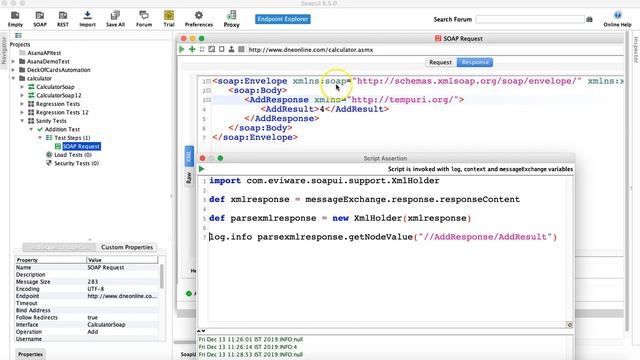The width and height of the screenshot is (640, 360).
Task: Select the Raw vertical tab
Action: pyautogui.click(x=189, y=178)
